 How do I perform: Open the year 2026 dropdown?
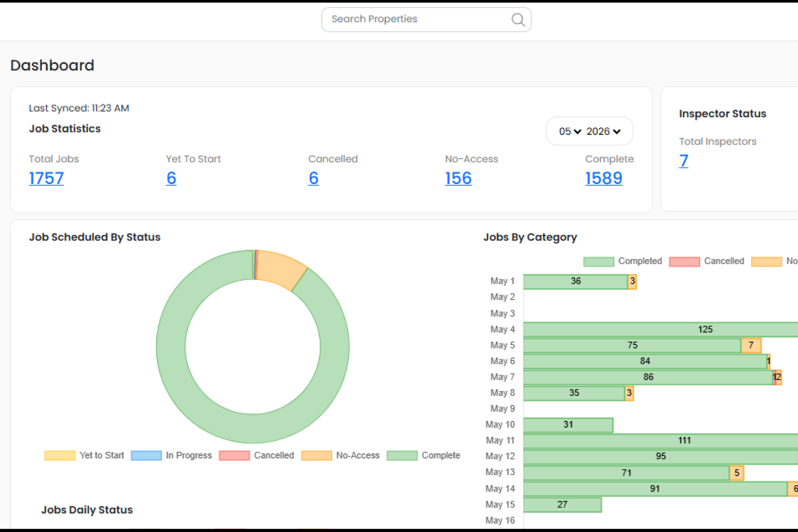[603, 131]
